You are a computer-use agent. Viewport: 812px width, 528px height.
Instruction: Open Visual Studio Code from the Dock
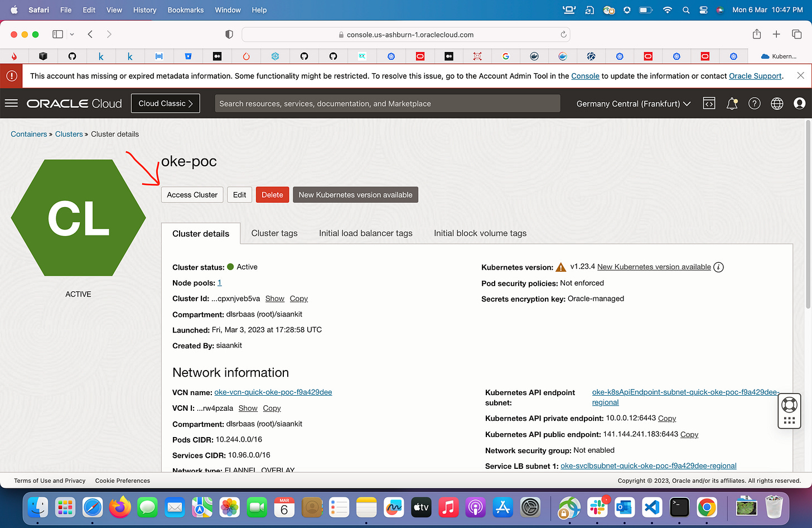click(x=652, y=507)
